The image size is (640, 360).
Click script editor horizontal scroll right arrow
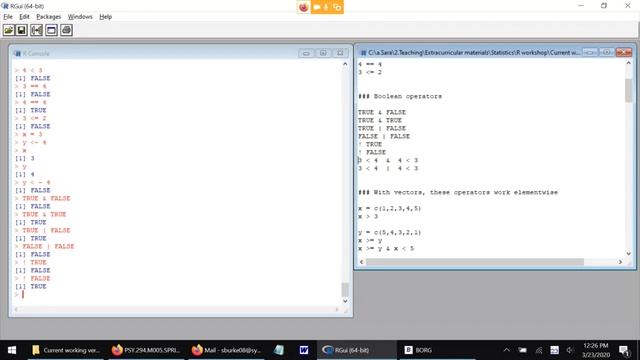tap(620, 262)
